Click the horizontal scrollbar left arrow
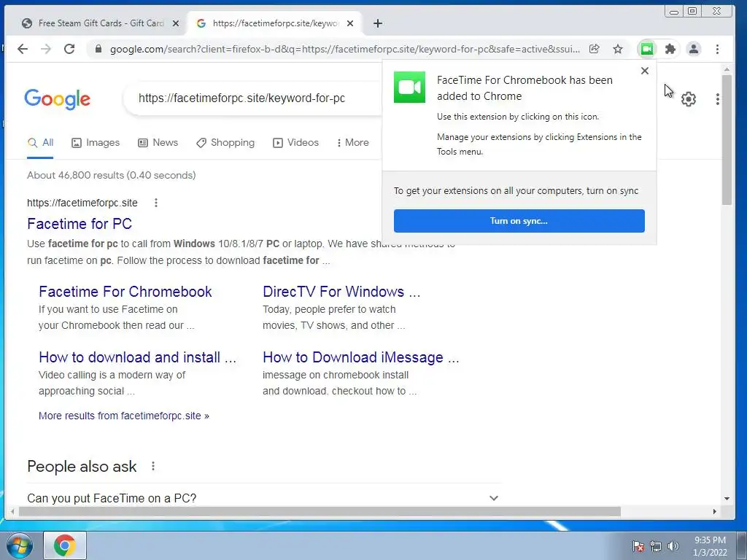Image resolution: width=747 pixels, height=560 pixels. point(12,511)
